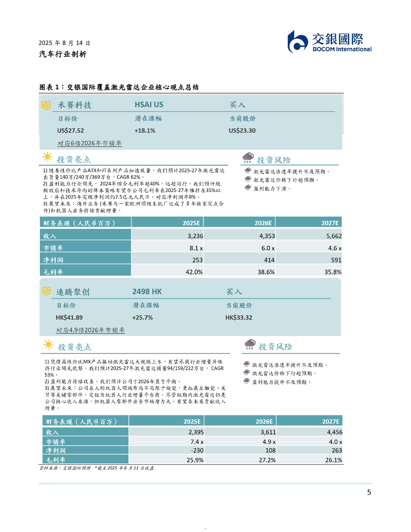Click the cloud bullet before Hesai's 激光雷达价格下行超预期
Screen dimensions: 411x532
point(248,179)
